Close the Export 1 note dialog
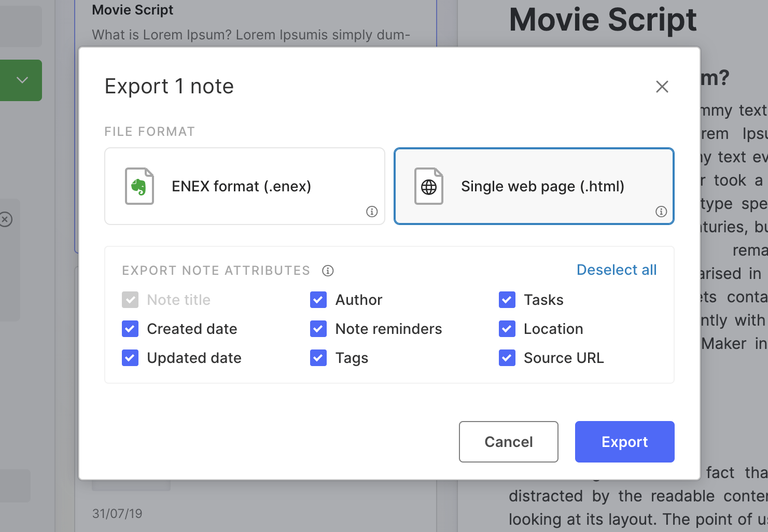768x532 pixels. coord(662,87)
